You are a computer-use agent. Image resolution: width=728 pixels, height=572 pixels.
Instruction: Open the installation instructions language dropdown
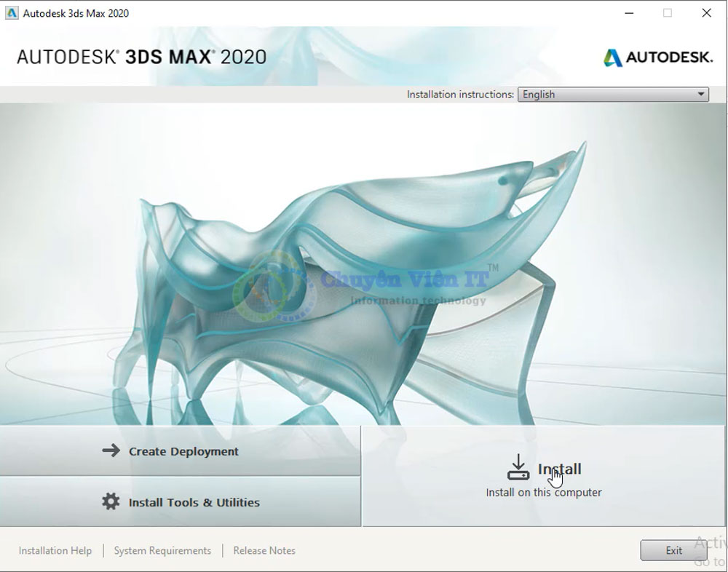(612, 94)
